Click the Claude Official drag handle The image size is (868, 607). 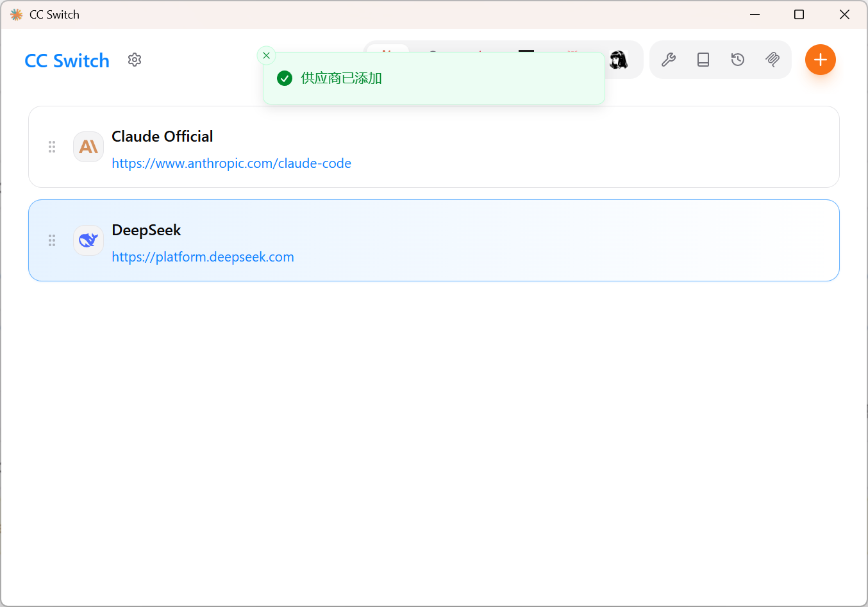[52, 147]
